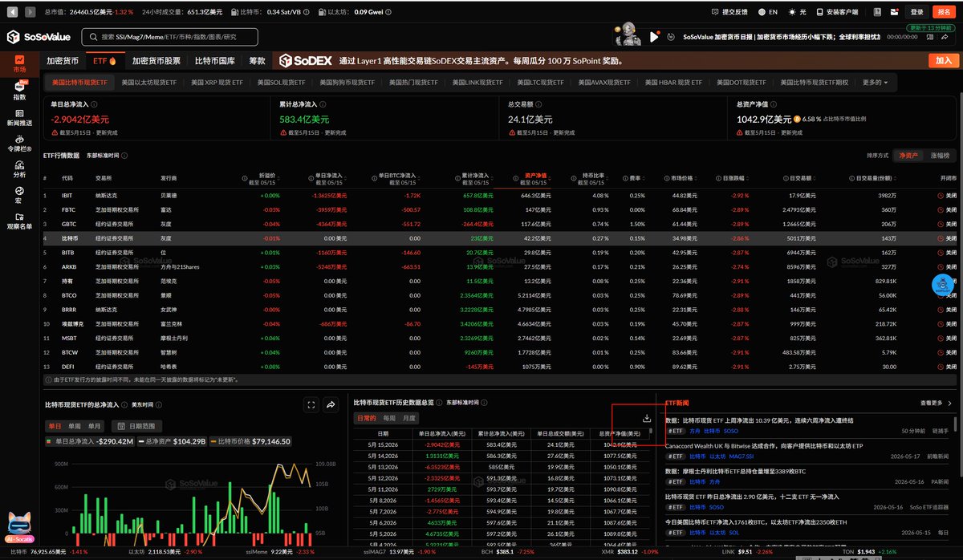963x560 pixels.
Task: Open 美国以太坊现货ETF sub-tab
Action: point(150,82)
